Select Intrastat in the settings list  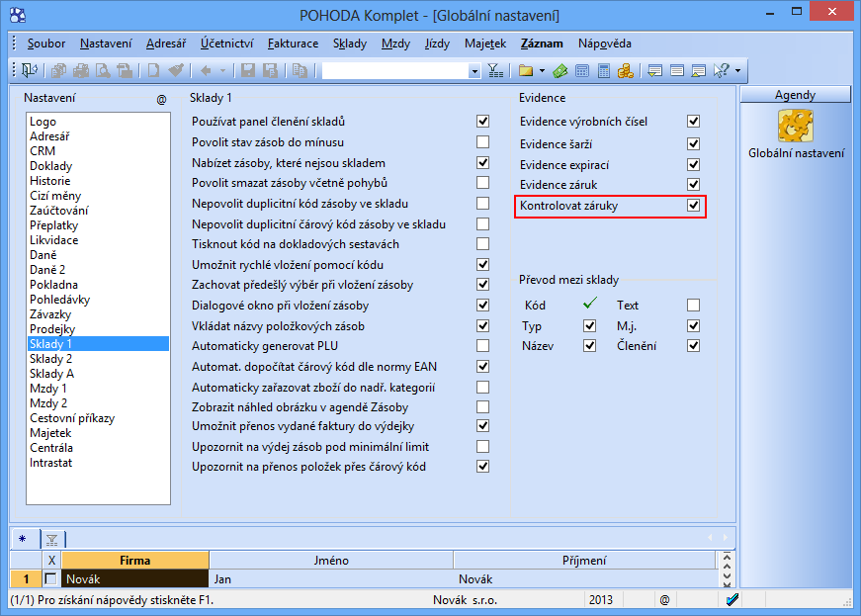point(98,463)
